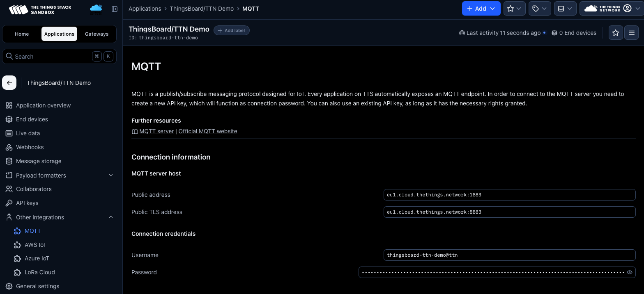The height and width of the screenshot is (294, 644).
Task: Click the back arrow button in sidebar
Action: pyautogui.click(x=9, y=83)
